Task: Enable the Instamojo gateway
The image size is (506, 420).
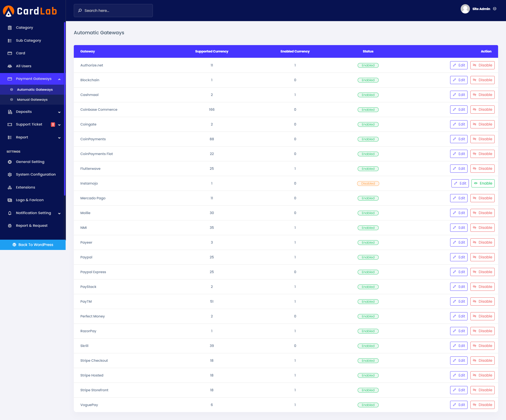Action: point(483,184)
